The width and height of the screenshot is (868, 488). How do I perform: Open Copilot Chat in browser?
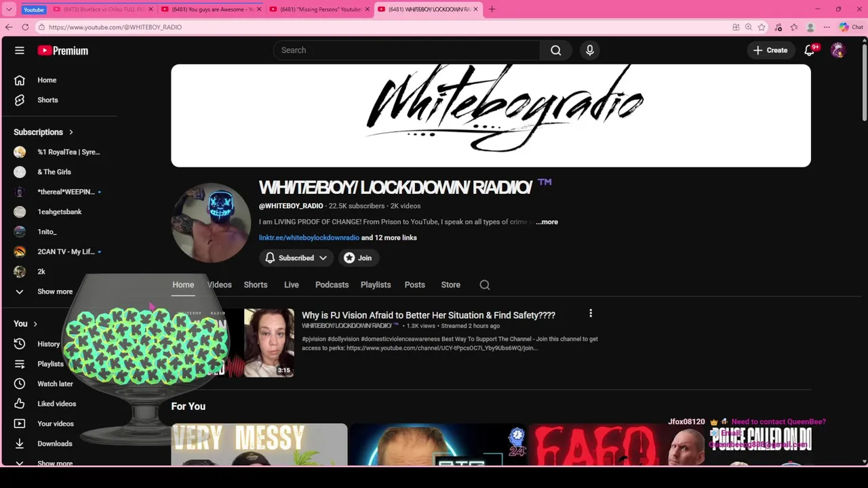coord(851,27)
